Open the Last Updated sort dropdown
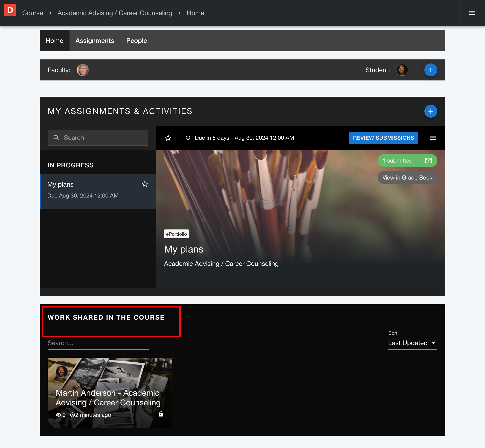The image size is (485, 448). (x=412, y=343)
